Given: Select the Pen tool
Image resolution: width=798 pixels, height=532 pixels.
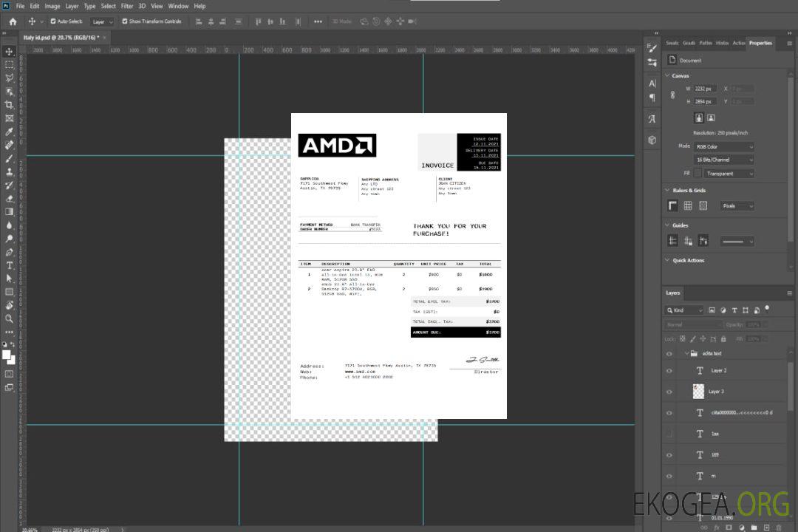Looking at the screenshot, I should pyautogui.click(x=9, y=252).
